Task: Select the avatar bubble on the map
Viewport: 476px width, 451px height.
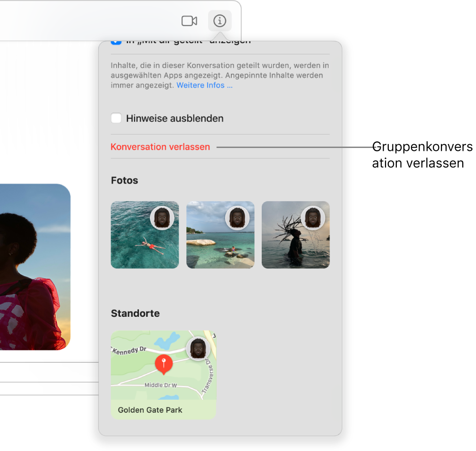Action: coord(198,349)
